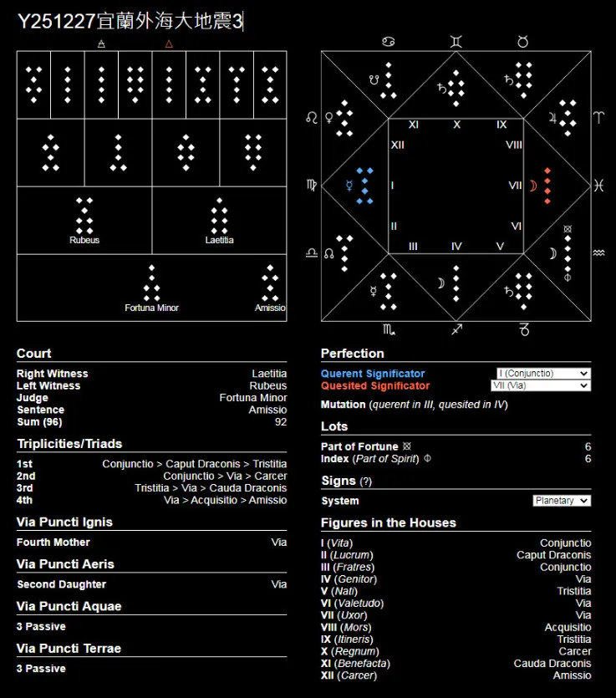Click the 'Right Witness' row in Court
Image resolution: width=616 pixels, height=698 pixels.
152,374
